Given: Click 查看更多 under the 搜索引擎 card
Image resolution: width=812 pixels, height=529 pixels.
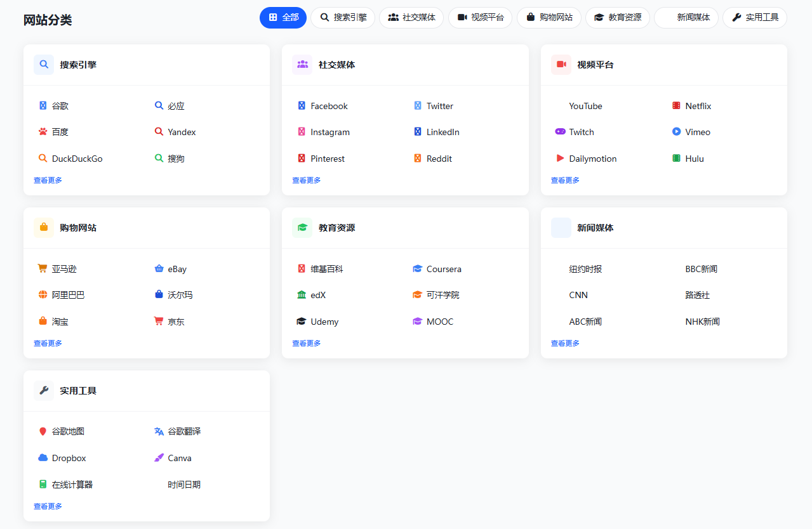Looking at the screenshot, I should (48, 180).
